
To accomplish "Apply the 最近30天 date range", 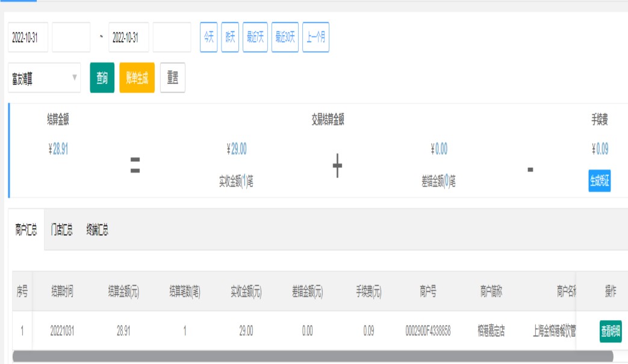I will 285,37.
